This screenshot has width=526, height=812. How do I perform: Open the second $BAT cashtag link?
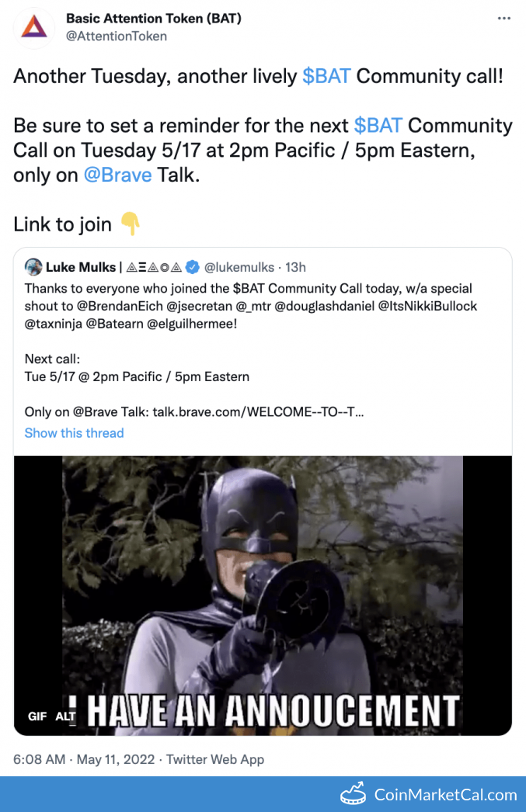pyautogui.click(x=378, y=126)
